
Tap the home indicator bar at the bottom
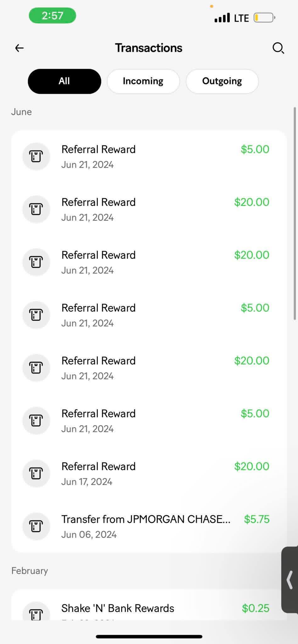pos(149,636)
